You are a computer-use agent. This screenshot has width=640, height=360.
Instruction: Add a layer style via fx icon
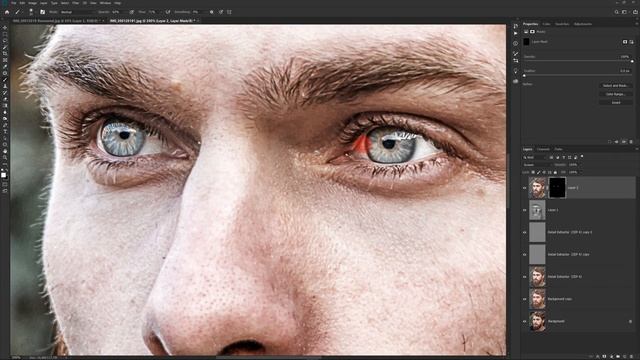(598, 356)
